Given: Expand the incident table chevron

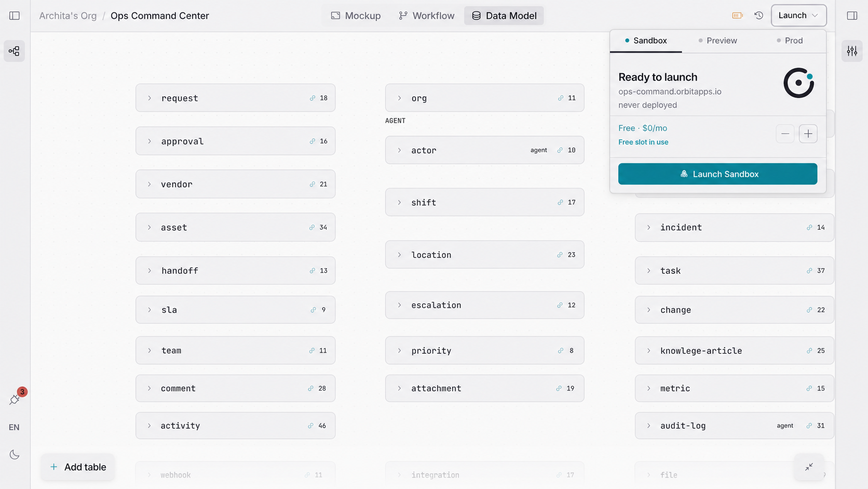Looking at the screenshot, I should point(648,227).
